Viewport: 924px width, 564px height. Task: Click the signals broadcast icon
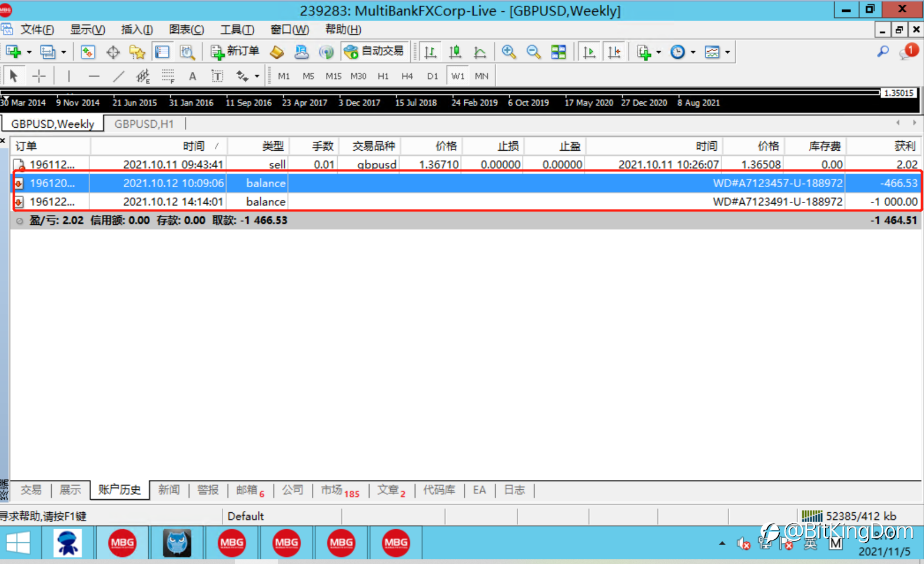(326, 52)
